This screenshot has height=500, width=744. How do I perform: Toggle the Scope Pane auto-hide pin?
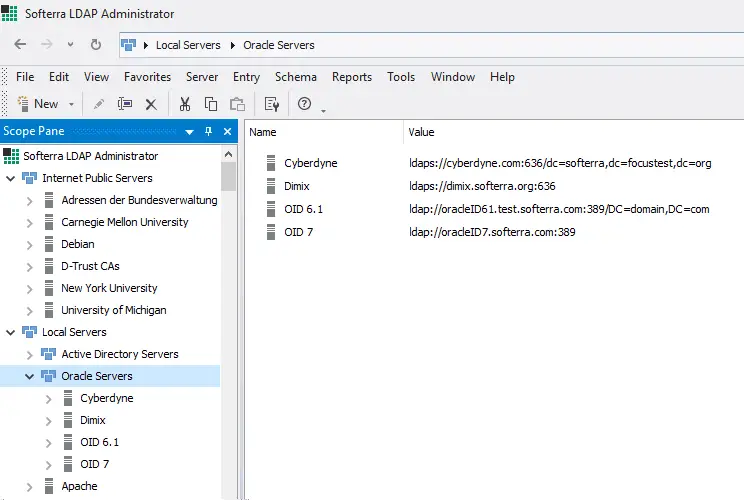click(x=209, y=131)
